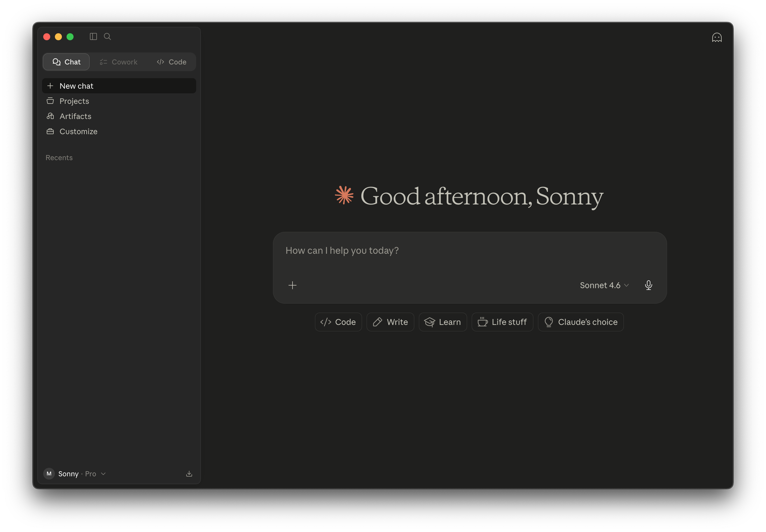Select the Claude's choice suggestion chip

581,322
